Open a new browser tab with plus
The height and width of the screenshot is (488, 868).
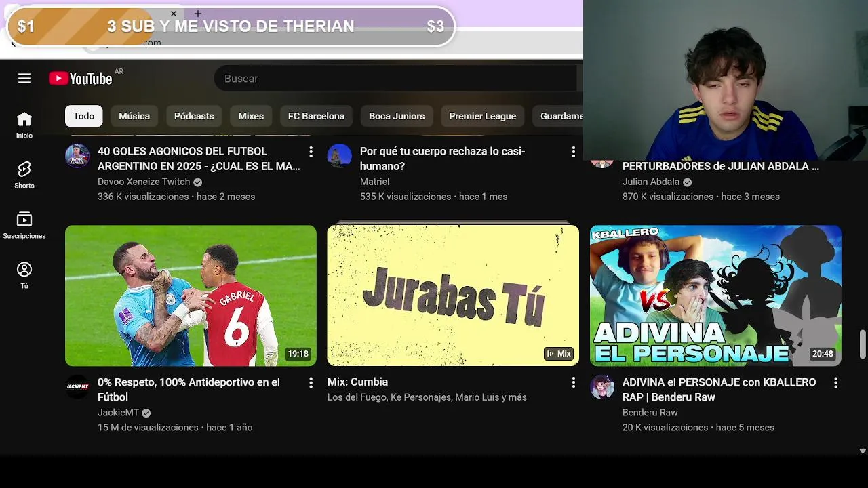[x=198, y=14]
